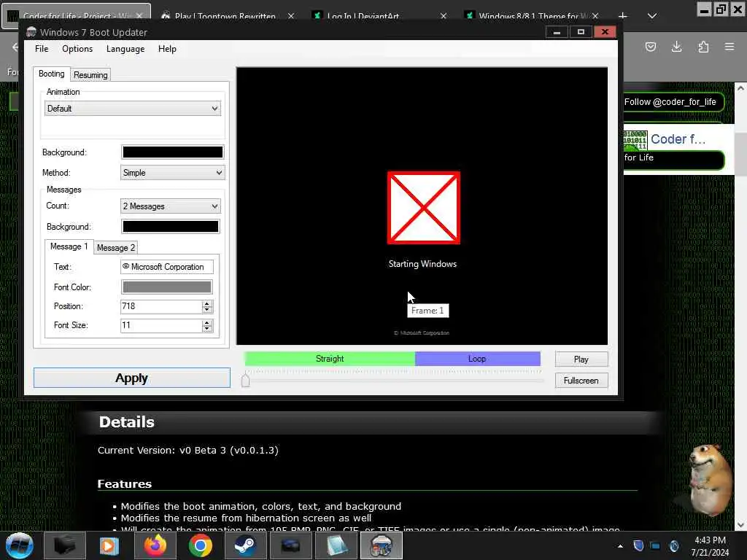The width and height of the screenshot is (747, 560).
Task: Open Firefox downloads icon
Action: [x=676, y=47]
